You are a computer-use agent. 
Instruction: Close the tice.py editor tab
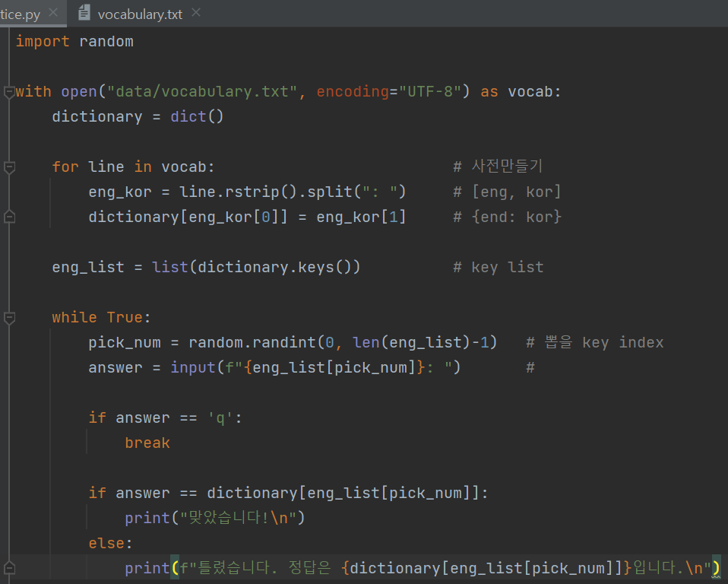click(53, 13)
